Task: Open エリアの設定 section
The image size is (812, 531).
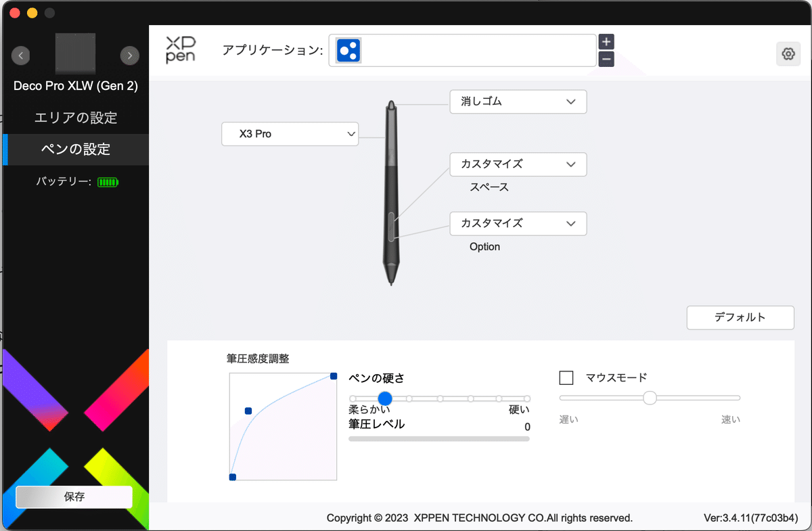Action: coord(76,118)
